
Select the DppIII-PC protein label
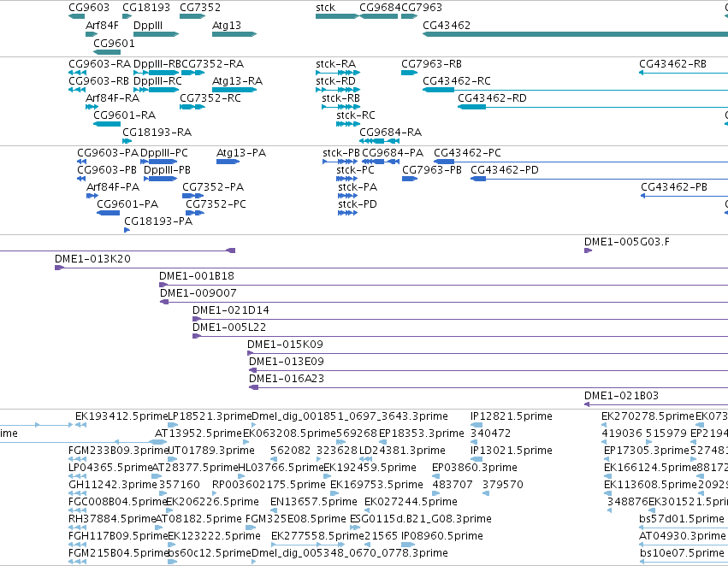(x=164, y=153)
